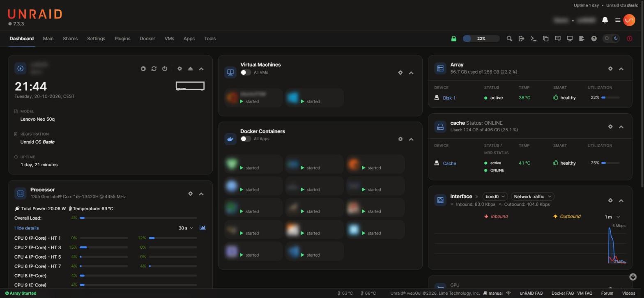This screenshot has height=298, width=644.
Task: Open the Cache device link
Action: (449, 163)
